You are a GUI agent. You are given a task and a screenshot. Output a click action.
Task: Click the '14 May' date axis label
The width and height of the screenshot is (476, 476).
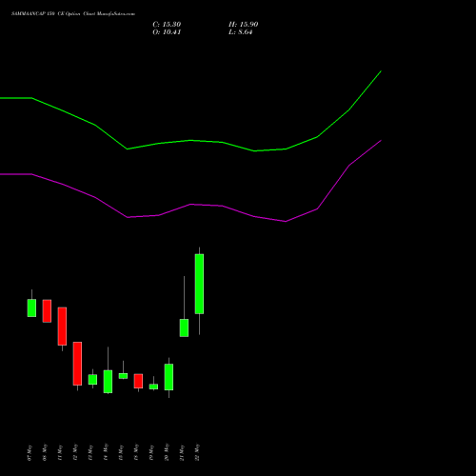click(x=106, y=453)
